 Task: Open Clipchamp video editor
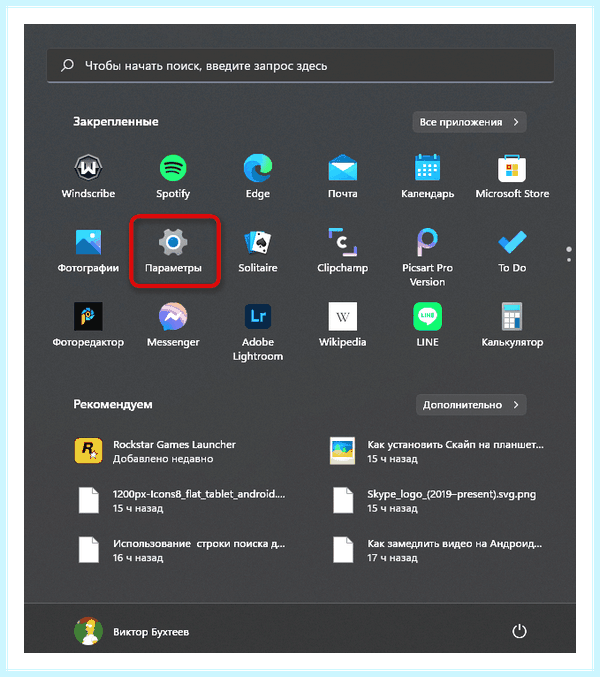tap(342, 250)
